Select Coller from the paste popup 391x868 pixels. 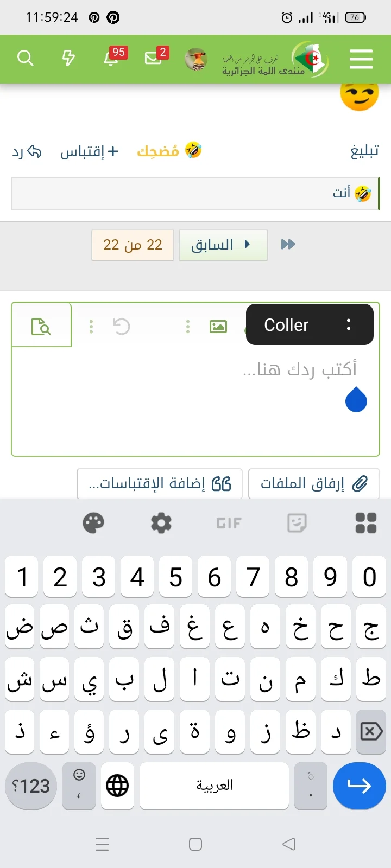286,324
